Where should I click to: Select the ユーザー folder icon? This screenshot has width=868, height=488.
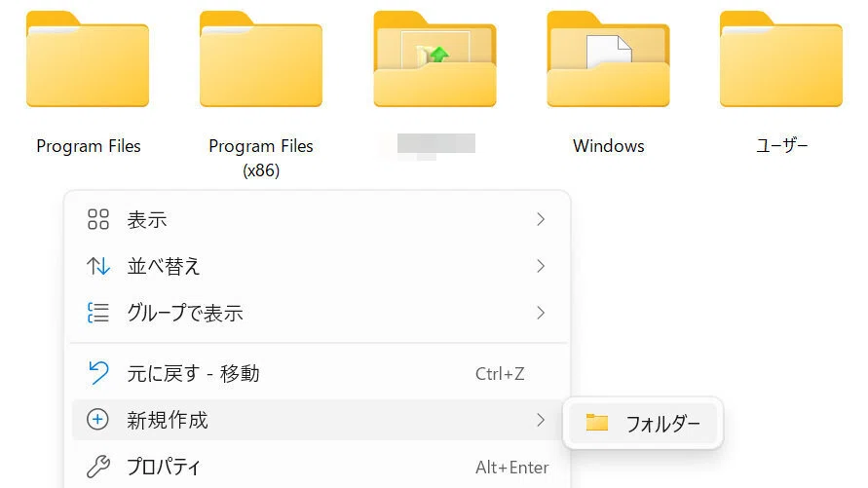(x=781, y=58)
